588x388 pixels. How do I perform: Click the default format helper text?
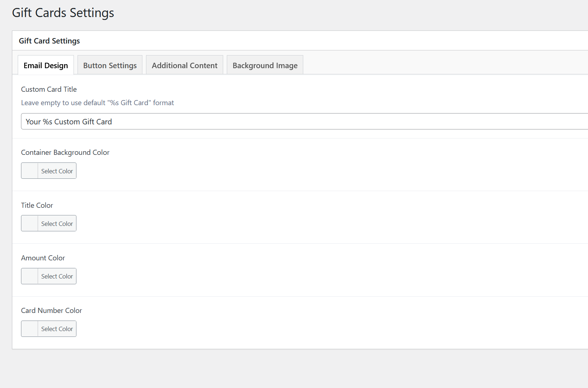[x=97, y=103]
